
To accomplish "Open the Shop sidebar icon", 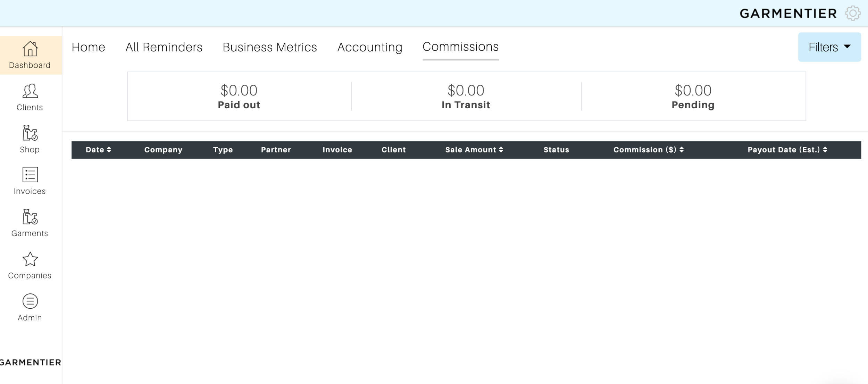I will [x=30, y=133].
